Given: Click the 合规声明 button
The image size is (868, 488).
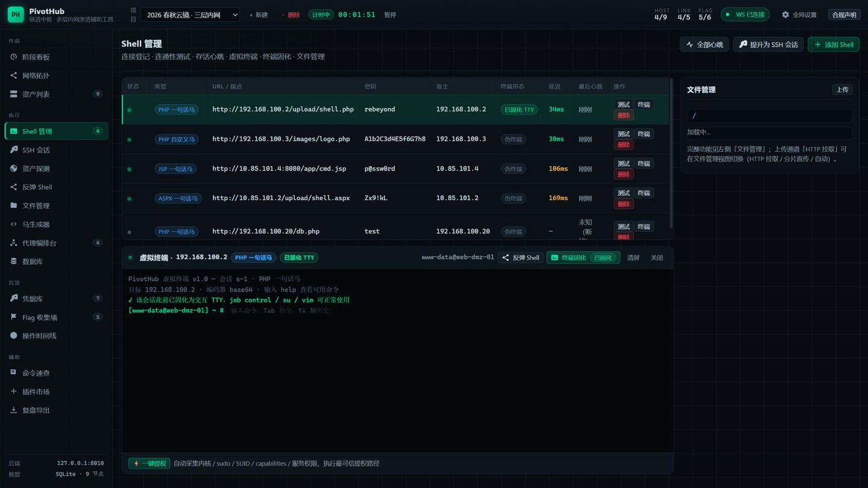Looking at the screenshot, I should coord(844,15).
